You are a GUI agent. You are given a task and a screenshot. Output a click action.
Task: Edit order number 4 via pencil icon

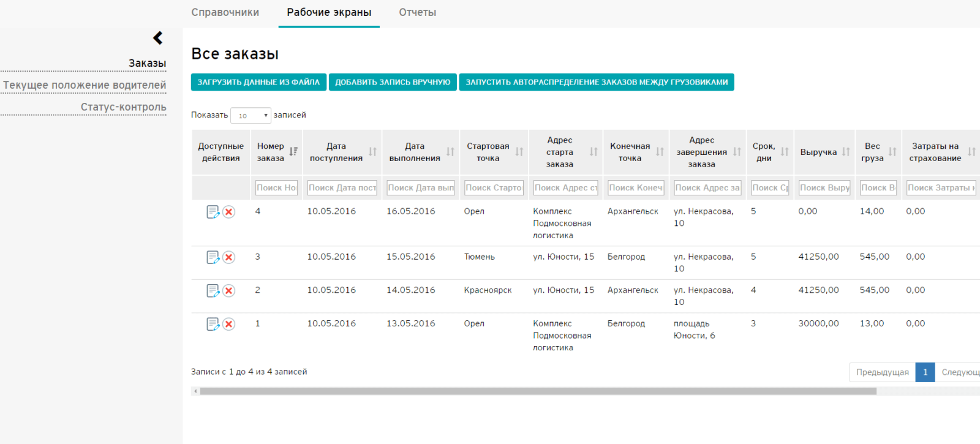(x=213, y=212)
